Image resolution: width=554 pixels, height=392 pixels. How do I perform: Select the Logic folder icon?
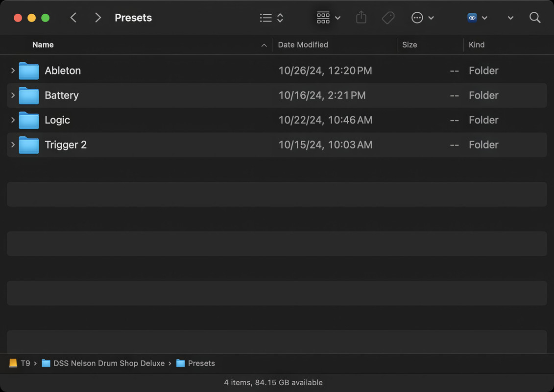click(x=28, y=120)
